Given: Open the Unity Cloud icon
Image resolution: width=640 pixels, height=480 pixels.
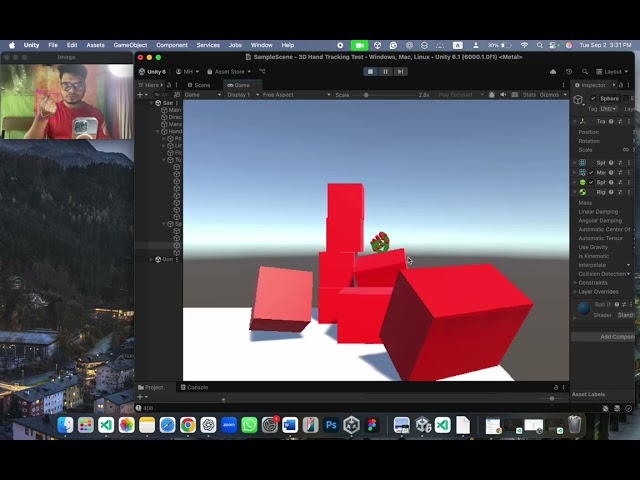Looking at the screenshot, I should point(553,72).
